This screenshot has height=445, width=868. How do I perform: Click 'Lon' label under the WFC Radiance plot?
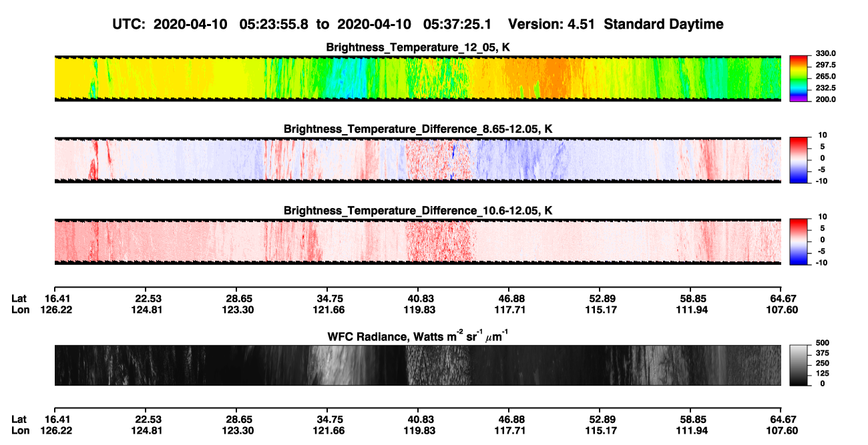[x=20, y=430]
